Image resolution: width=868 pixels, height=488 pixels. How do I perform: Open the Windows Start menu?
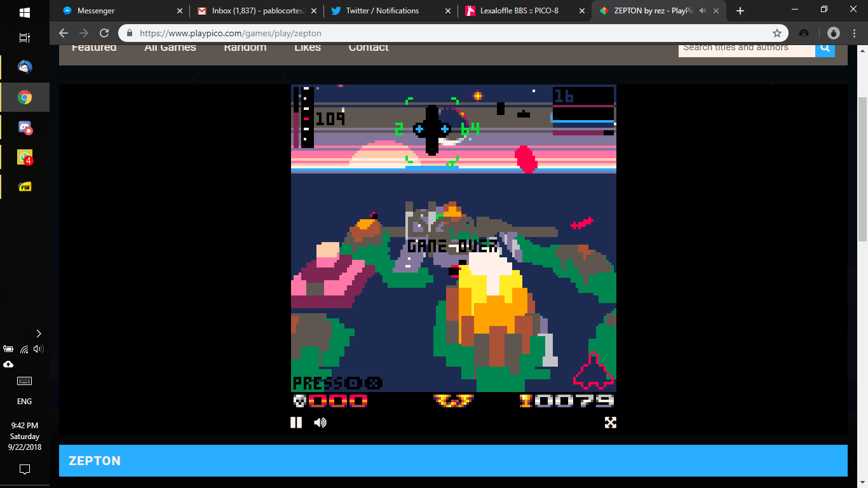25,12
